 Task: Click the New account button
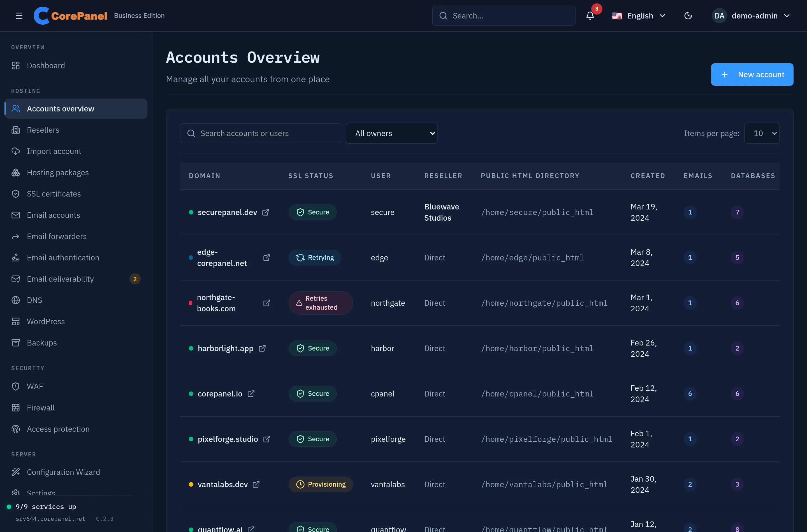click(x=752, y=74)
